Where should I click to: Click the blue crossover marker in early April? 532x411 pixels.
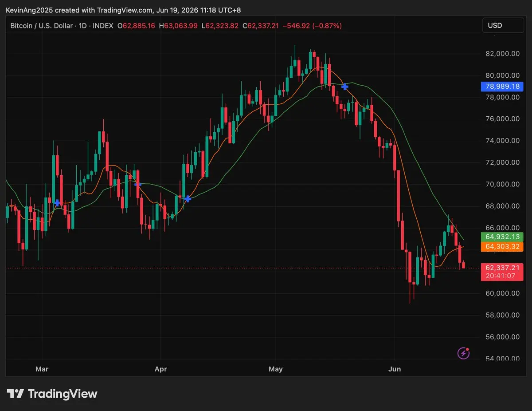pyautogui.click(x=188, y=199)
